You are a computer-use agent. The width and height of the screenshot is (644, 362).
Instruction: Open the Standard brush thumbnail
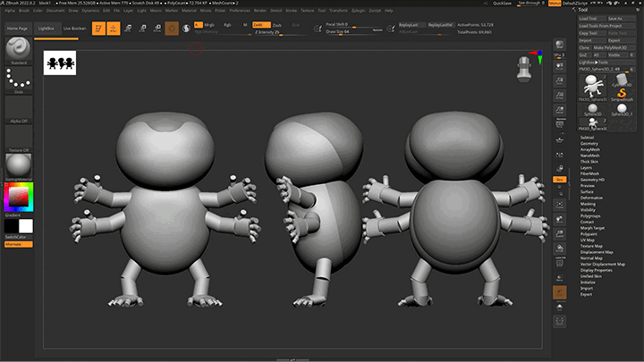[x=19, y=50]
